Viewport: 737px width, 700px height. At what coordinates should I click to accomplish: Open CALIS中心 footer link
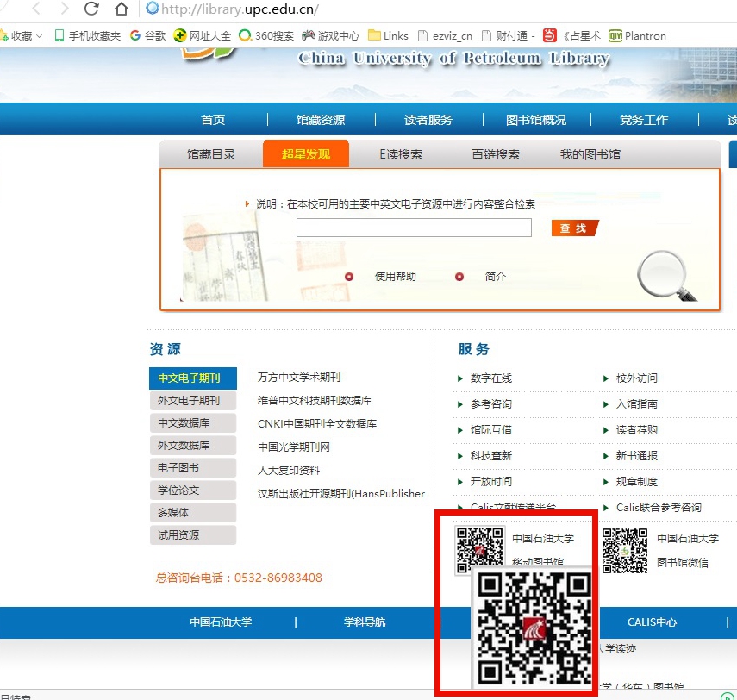pos(652,622)
